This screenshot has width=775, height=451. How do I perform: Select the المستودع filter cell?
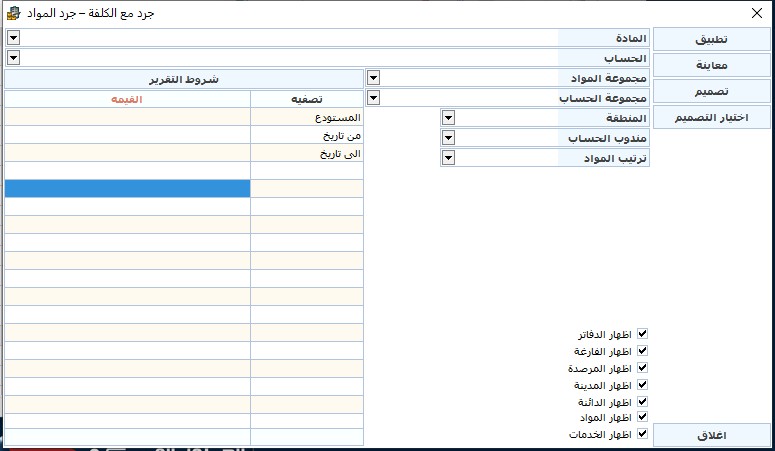(307, 117)
